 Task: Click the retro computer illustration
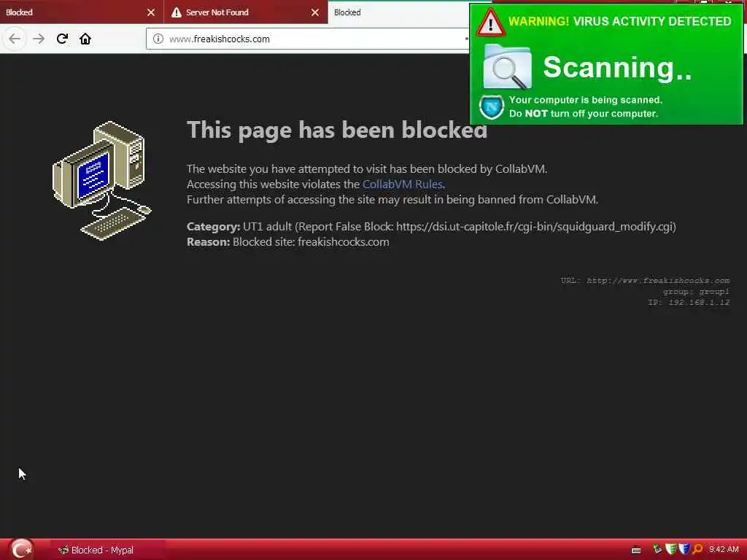pyautogui.click(x=101, y=181)
